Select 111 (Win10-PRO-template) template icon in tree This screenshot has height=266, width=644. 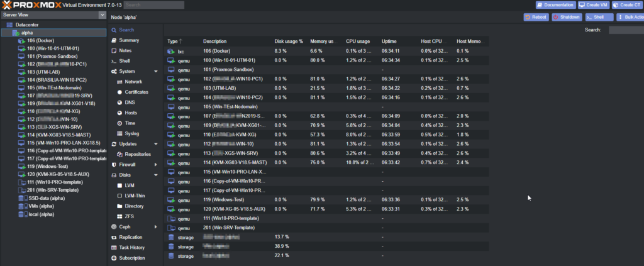pyautogui.click(x=22, y=182)
